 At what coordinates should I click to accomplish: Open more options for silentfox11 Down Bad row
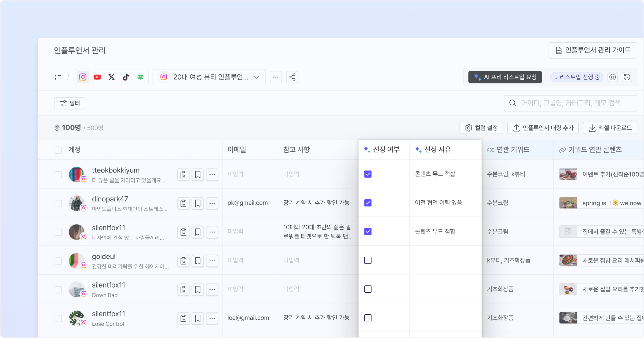(x=212, y=290)
